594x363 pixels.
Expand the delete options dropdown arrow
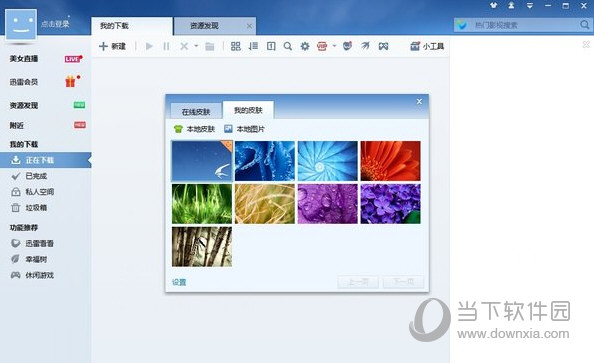(x=196, y=46)
